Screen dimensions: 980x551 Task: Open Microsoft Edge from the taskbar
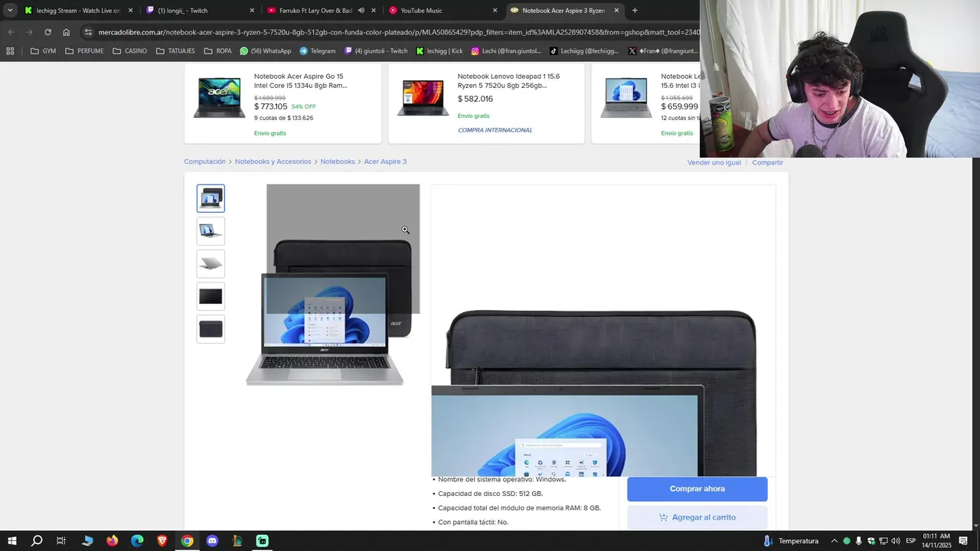pos(137,541)
